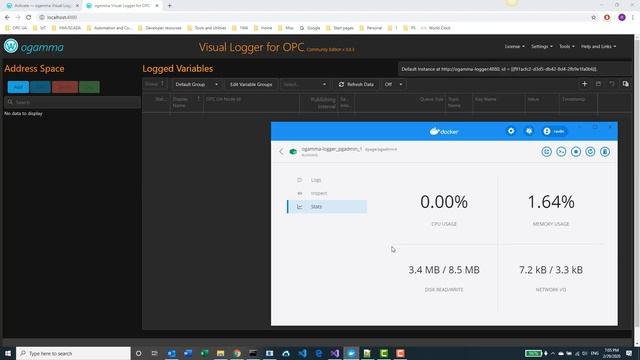The image size is (640, 360).
Task: Open container in browser icon in Docker
Action: point(547,151)
